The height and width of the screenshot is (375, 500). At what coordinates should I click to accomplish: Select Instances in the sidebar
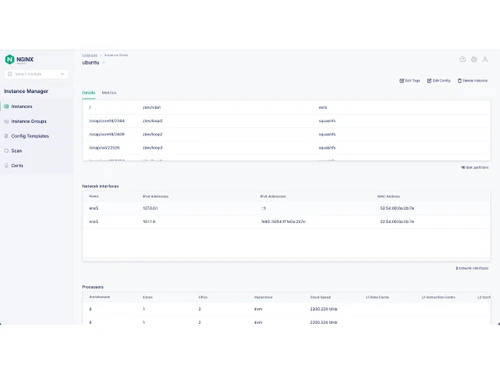(22, 106)
